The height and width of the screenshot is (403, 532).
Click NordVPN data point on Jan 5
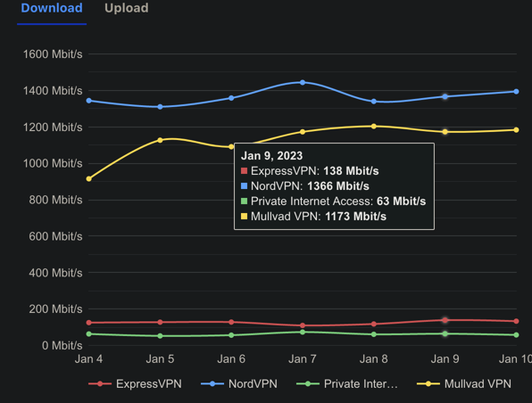click(x=160, y=107)
